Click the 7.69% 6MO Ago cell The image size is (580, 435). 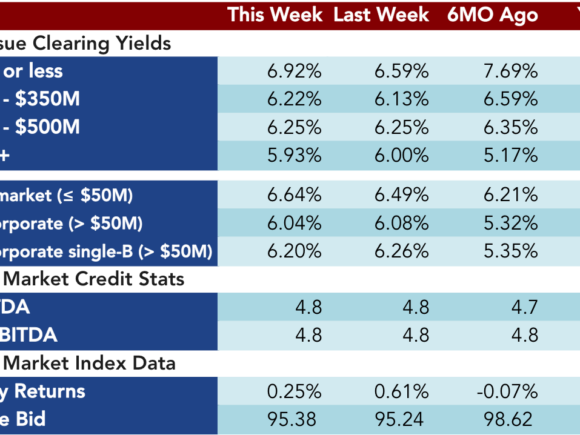(510, 71)
